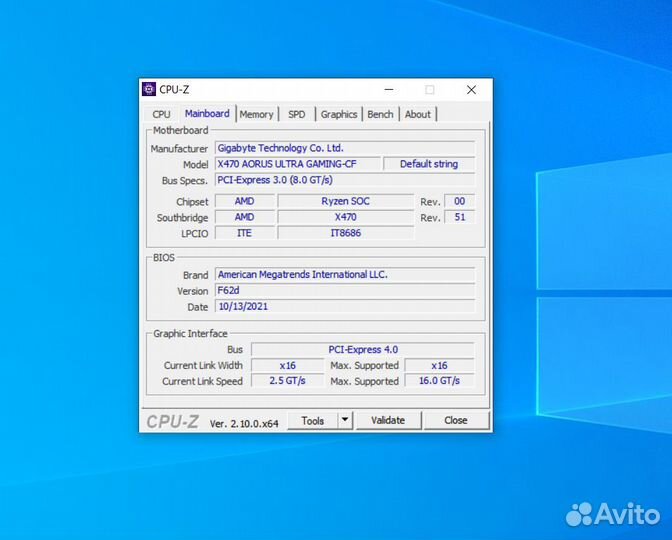Click the Default string field
Screen dimensions: 672x540
429,164
